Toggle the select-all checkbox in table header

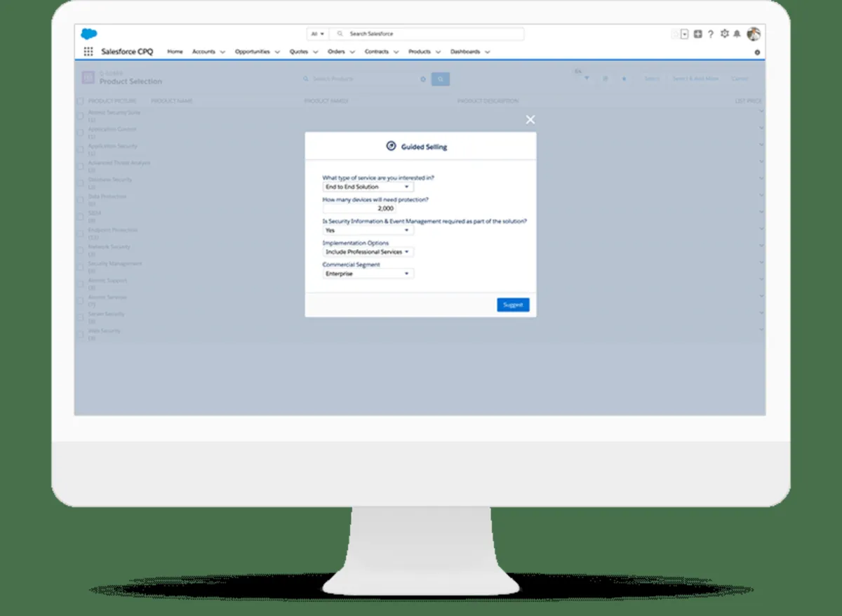pyautogui.click(x=80, y=101)
